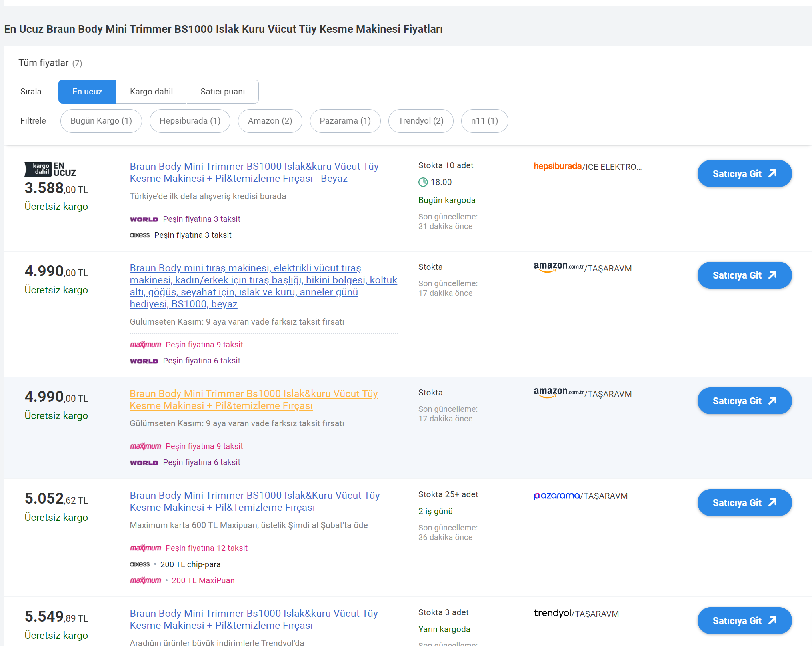Toggle the Bugün Kargo (1) filter
Screen dimensions: 812x646
[101, 121]
